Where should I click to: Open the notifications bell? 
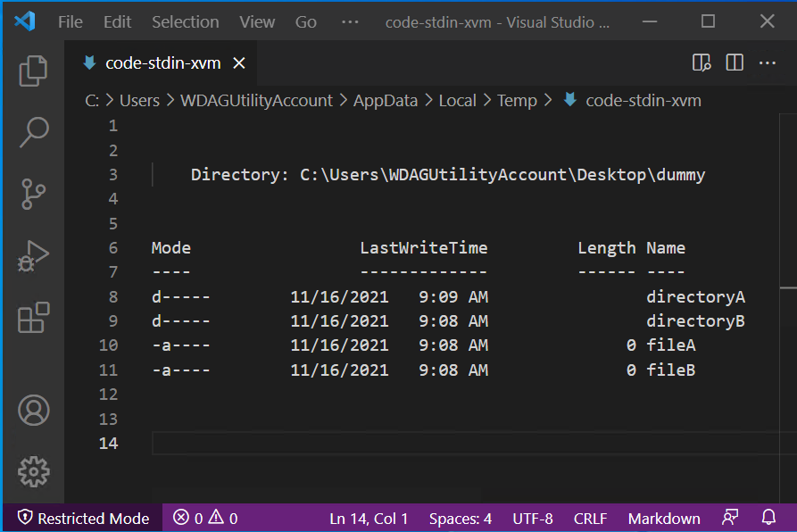[768, 518]
